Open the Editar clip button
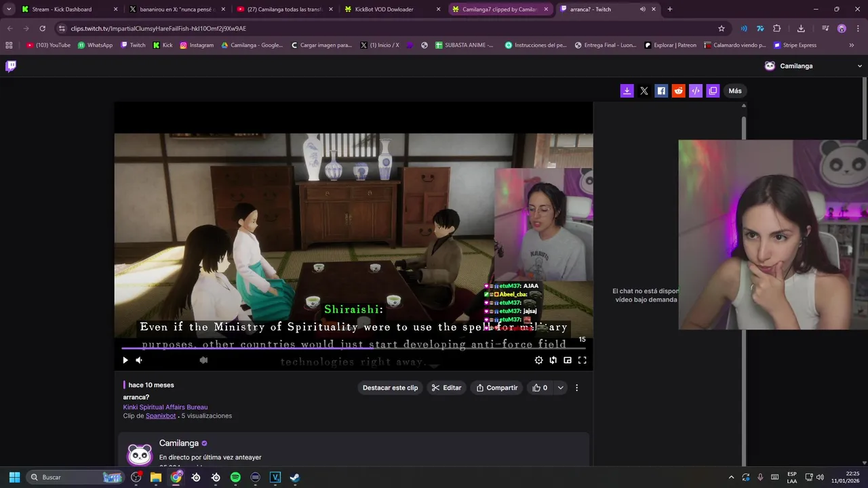The height and width of the screenshot is (488, 868). tap(446, 388)
